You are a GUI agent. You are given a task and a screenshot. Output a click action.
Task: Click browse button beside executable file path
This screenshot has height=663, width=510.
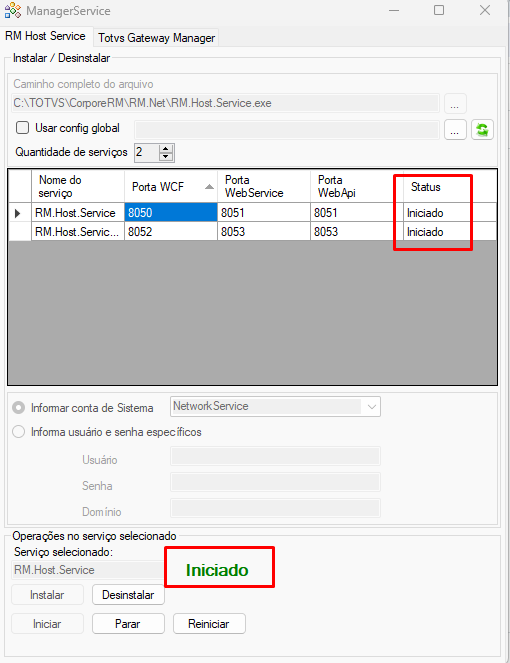[455, 104]
